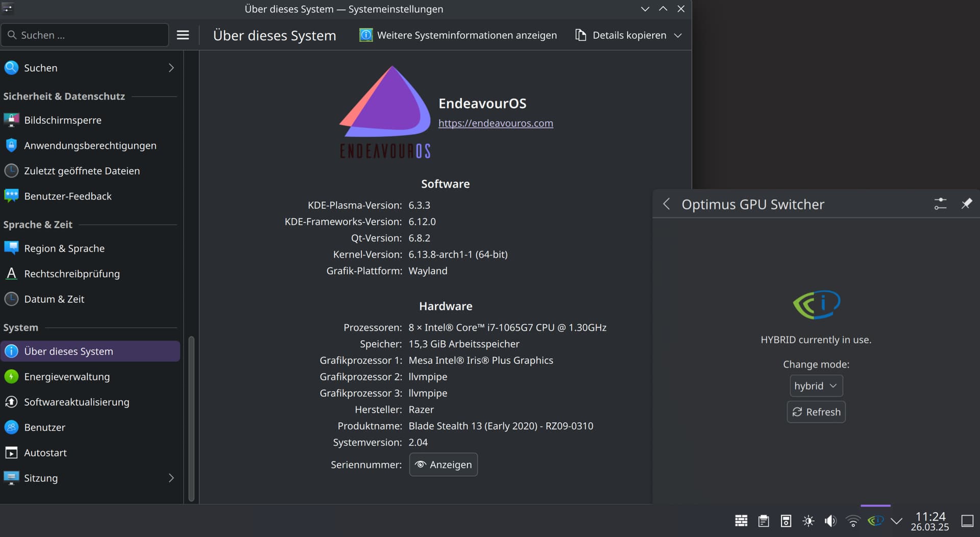Open the hamburger menu in Systemeinstellungen
Viewport: 980px width, 537px height.
(183, 35)
